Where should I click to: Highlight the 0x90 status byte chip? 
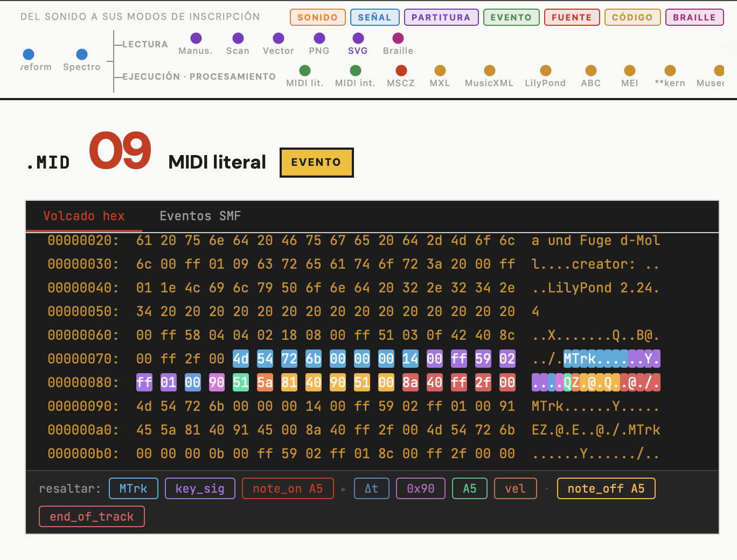pos(421,488)
